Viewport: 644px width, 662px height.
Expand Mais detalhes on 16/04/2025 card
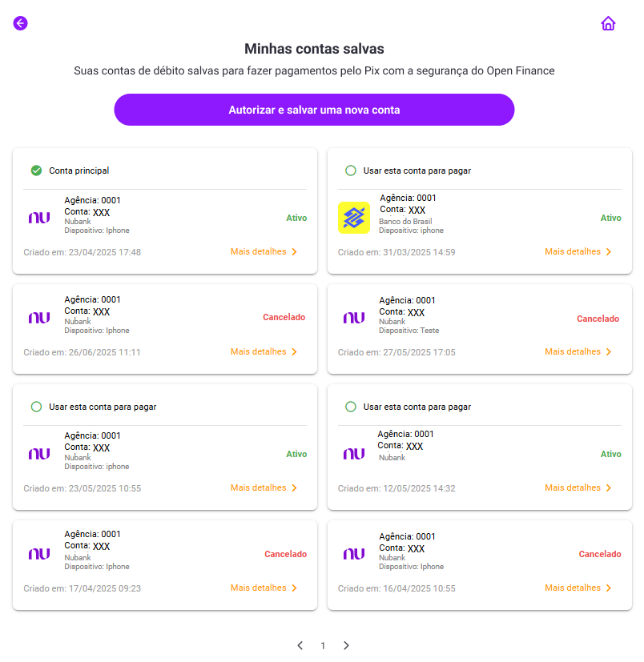pyautogui.click(x=578, y=588)
